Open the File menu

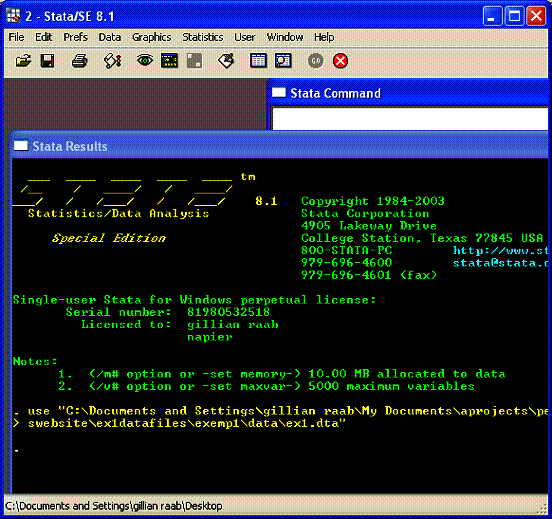(x=16, y=37)
